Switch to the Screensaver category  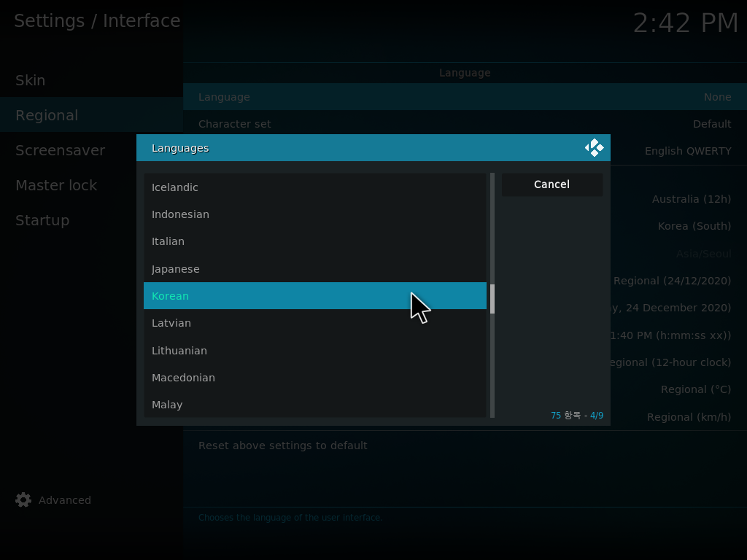point(60,150)
